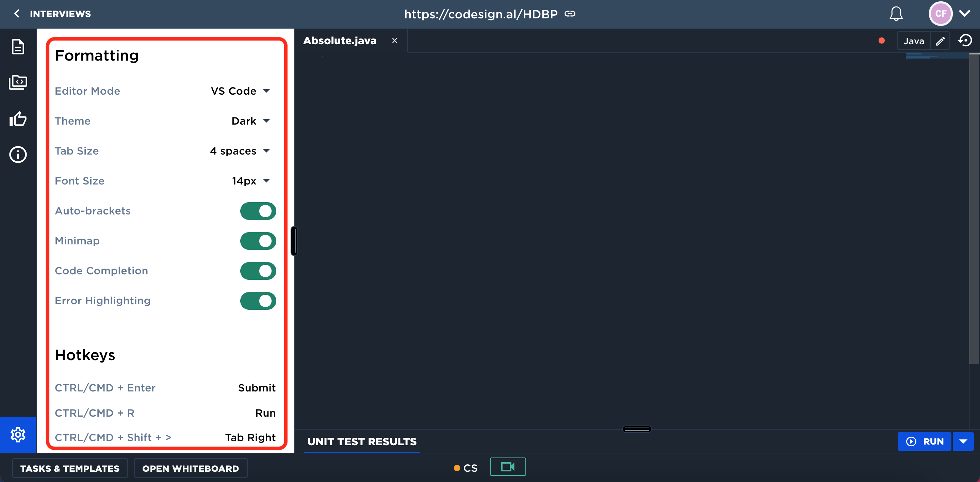
Task: Click the Font Size label
Action: pyautogui.click(x=80, y=181)
